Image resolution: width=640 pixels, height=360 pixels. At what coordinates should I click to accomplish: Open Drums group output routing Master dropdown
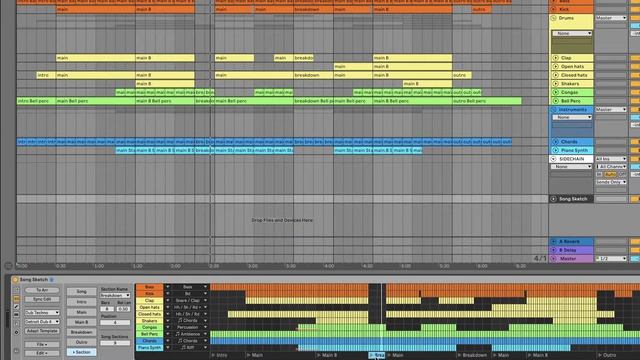click(x=611, y=18)
